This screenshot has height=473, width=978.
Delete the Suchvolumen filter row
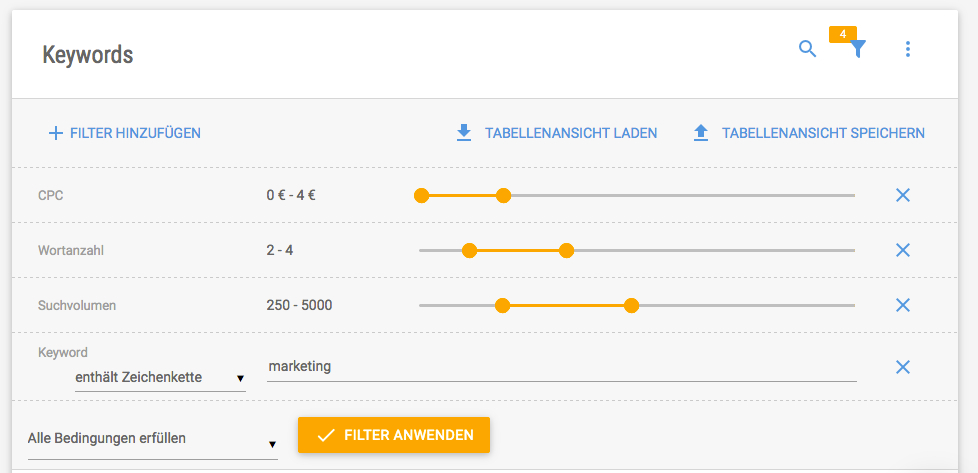click(903, 305)
